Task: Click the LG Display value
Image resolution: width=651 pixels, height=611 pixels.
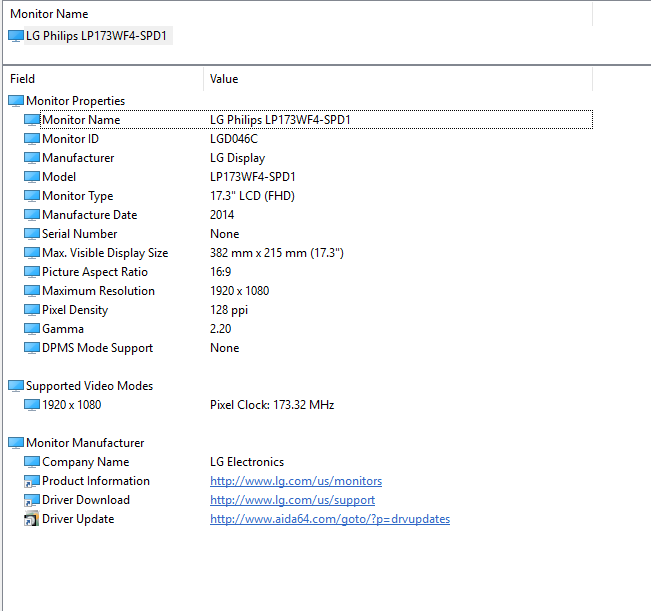Action: tap(237, 158)
